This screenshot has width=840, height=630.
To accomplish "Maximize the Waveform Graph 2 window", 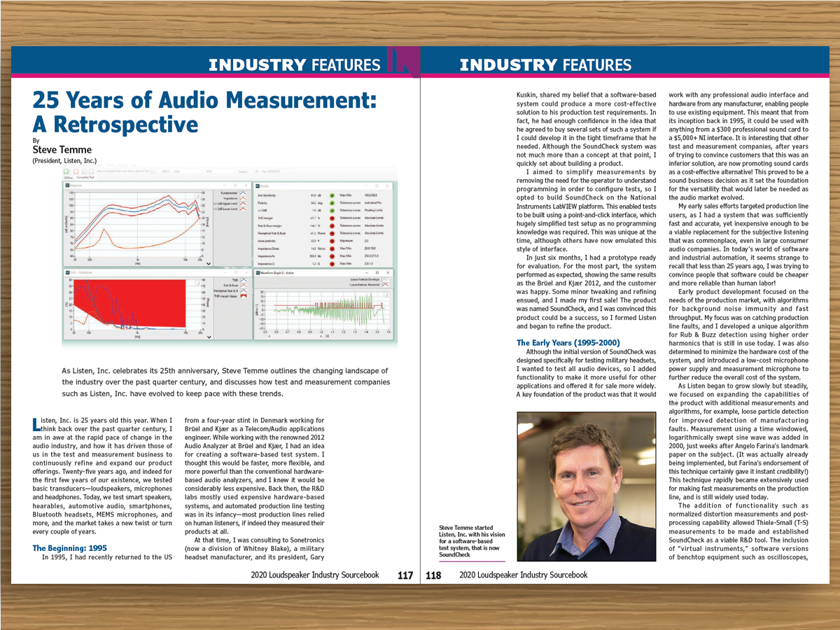I will tap(377, 272).
